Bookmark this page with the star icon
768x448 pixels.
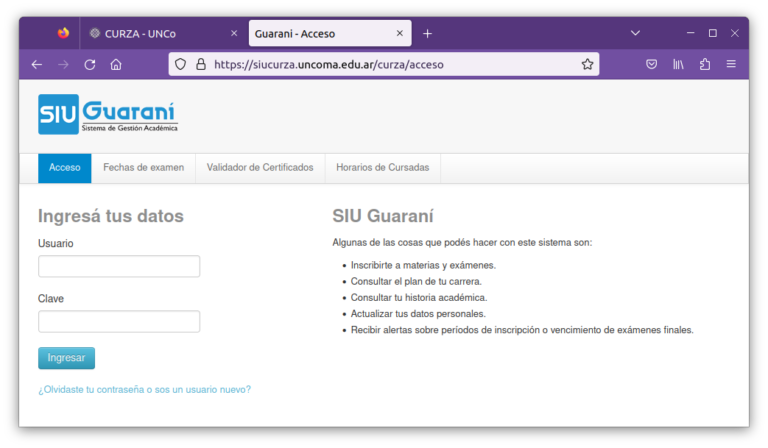587,64
